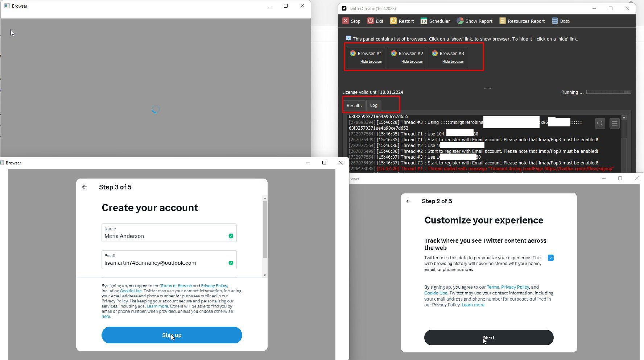Open Privacy Policy link in Step 3 dialog
644x360 pixels.
pos(214,286)
